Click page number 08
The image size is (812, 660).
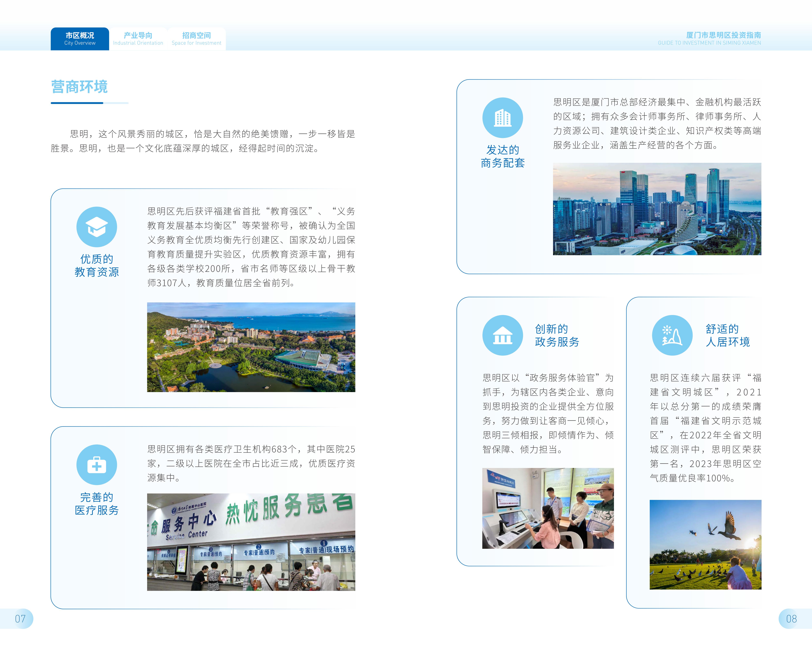point(792,619)
